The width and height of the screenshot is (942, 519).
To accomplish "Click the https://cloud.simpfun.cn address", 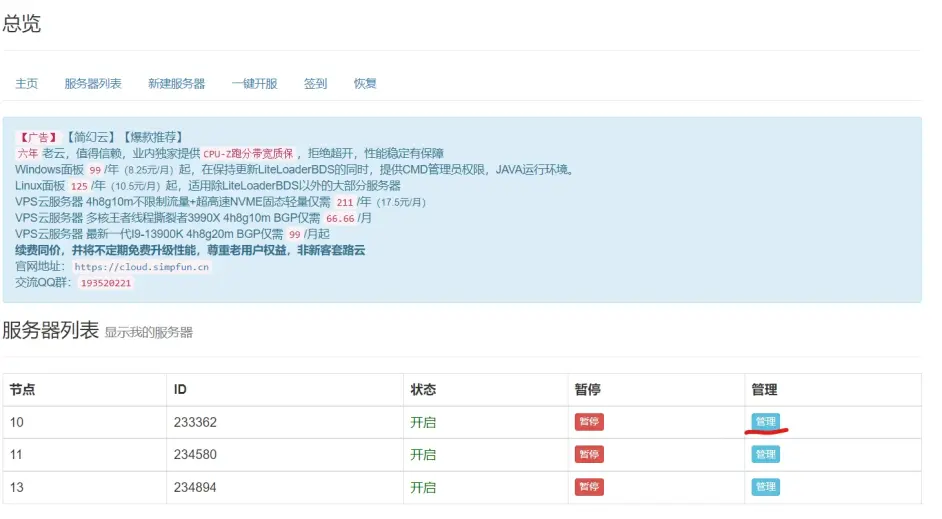I will click(x=142, y=267).
